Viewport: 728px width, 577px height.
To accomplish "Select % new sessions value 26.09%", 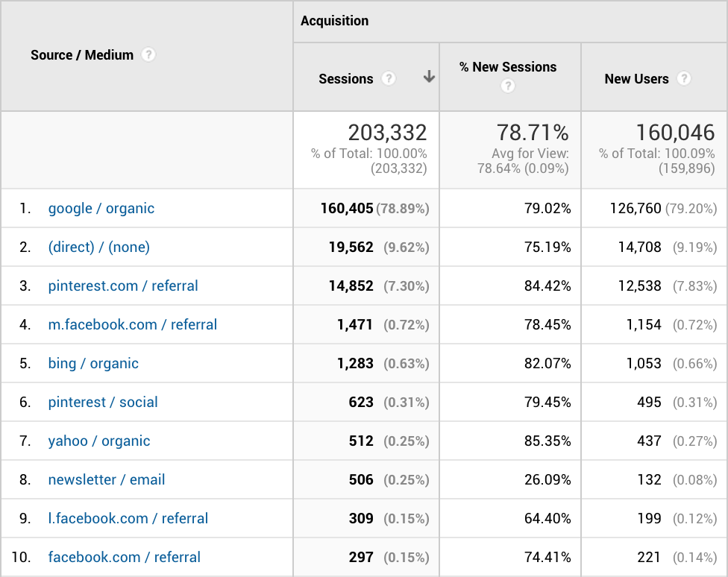I will pos(547,479).
